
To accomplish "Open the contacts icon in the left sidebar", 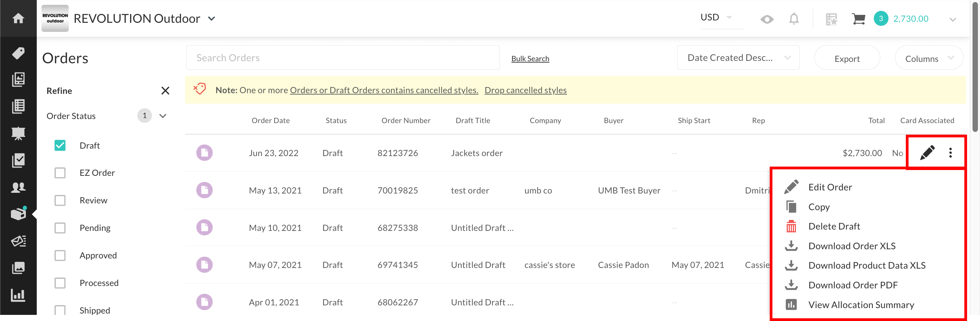I will [19, 187].
